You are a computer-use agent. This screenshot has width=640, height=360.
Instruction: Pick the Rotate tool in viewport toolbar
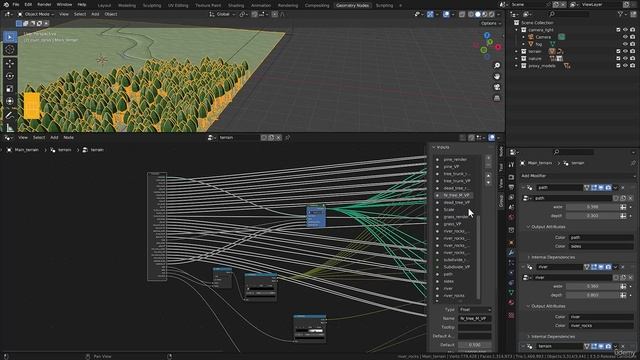10,76
